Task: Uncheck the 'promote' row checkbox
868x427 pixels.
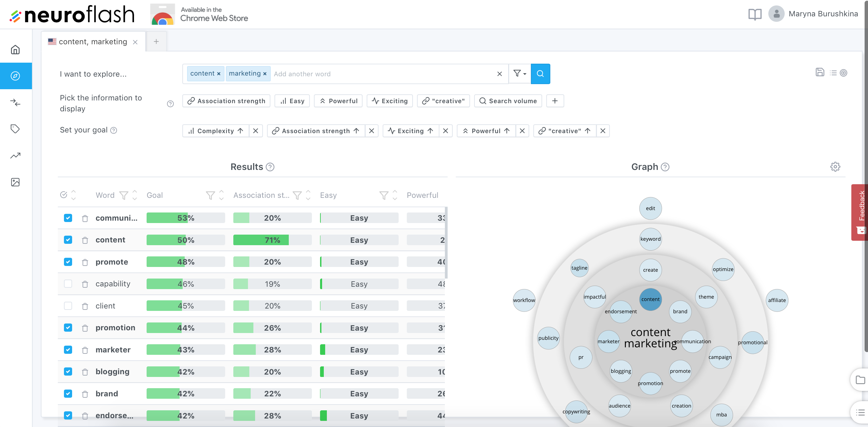Action: (68, 262)
